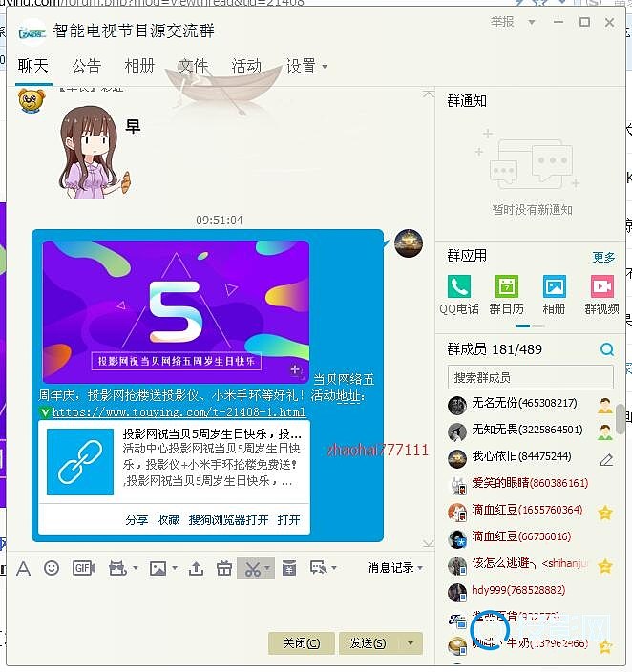Click admin icon beside 无名无份

(x=605, y=406)
